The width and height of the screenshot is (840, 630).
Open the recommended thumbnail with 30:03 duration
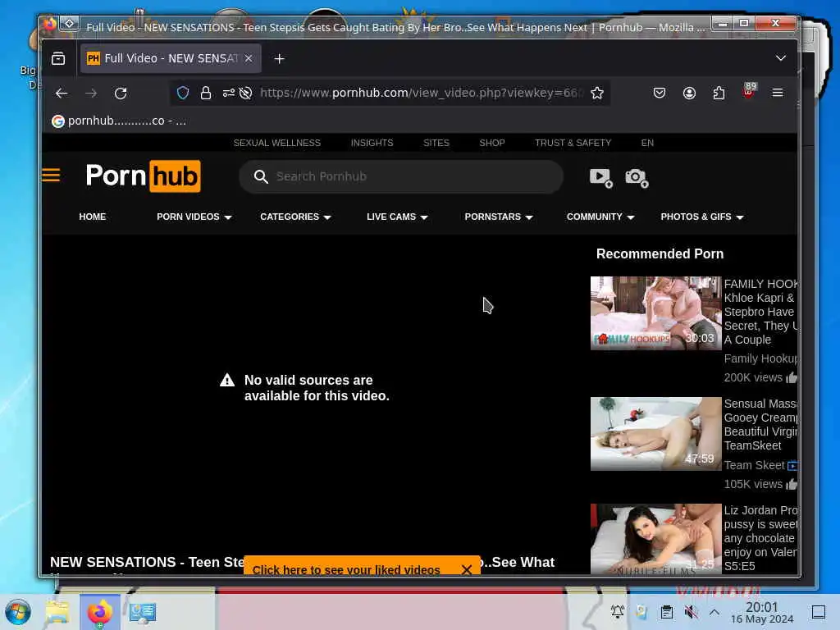[x=655, y=313]
